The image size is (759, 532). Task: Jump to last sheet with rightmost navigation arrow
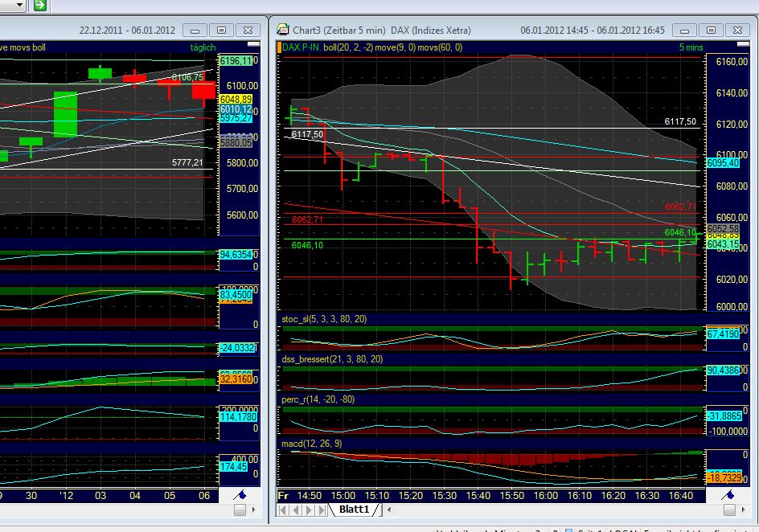319,509
